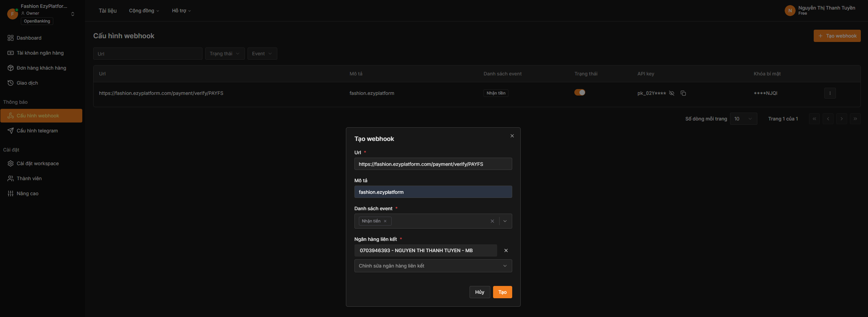This screenshot has width=868, height=317.
Task: Copy the API key pk_02Y
Action: coord(683,93)
